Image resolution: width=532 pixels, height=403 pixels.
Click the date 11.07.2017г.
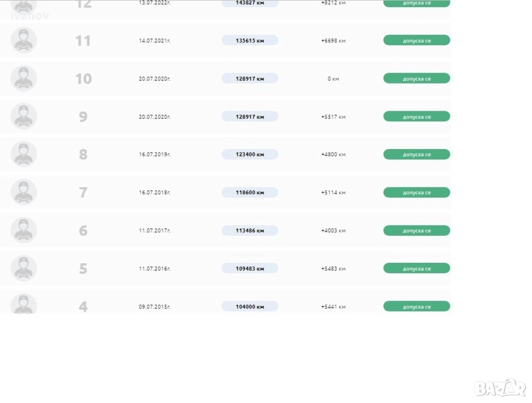[155, 230]
